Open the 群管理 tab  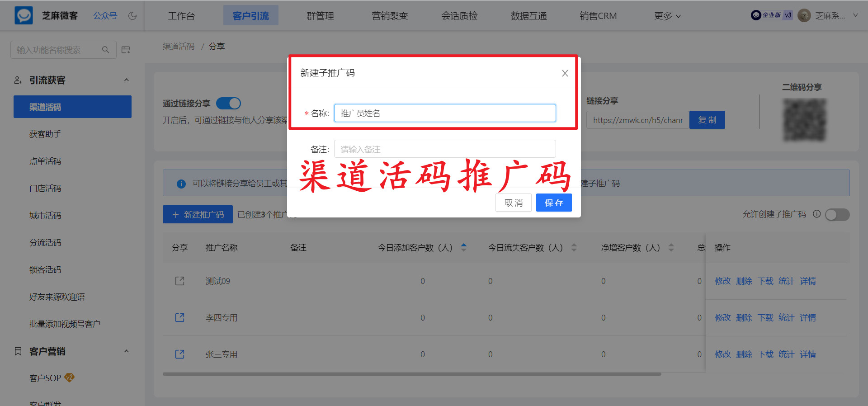coord(320,16)
